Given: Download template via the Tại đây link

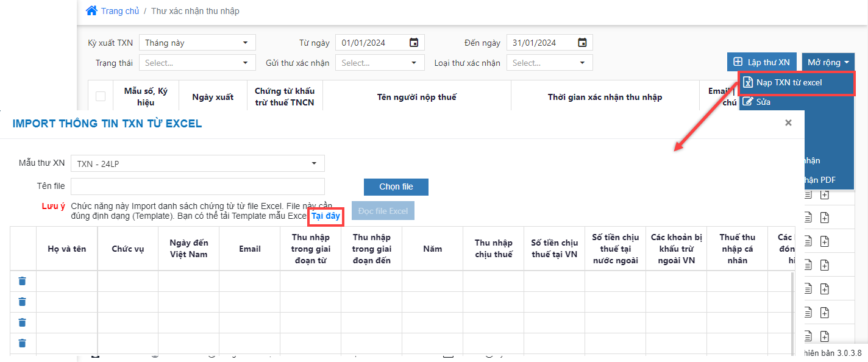Looking at the screenshot, I should coord(325,216).
